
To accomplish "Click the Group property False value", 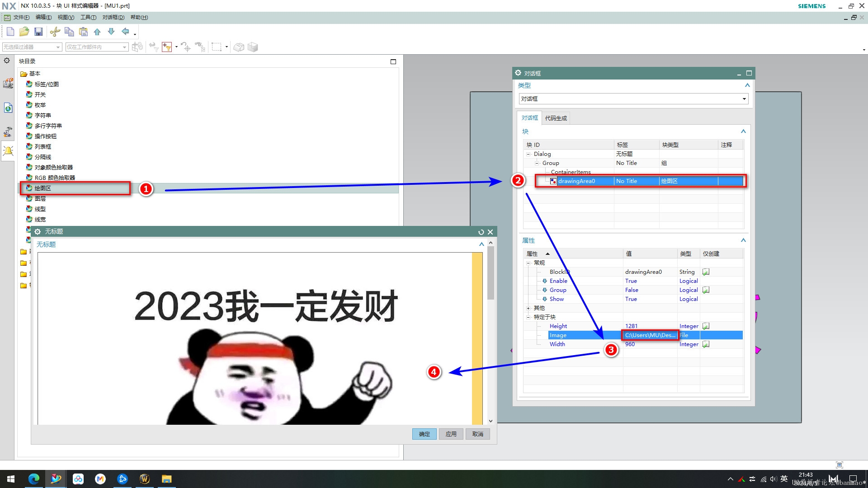I will (632, 290).
